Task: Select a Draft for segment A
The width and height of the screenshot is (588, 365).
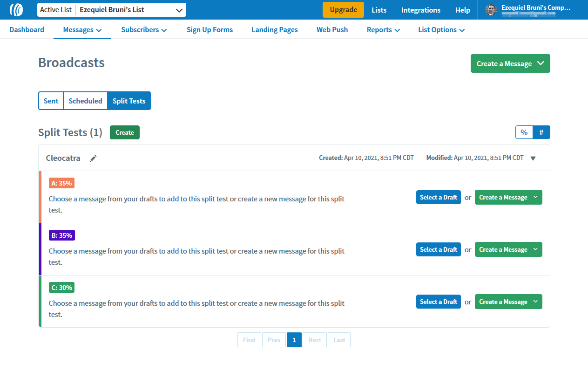Action: 438,197
